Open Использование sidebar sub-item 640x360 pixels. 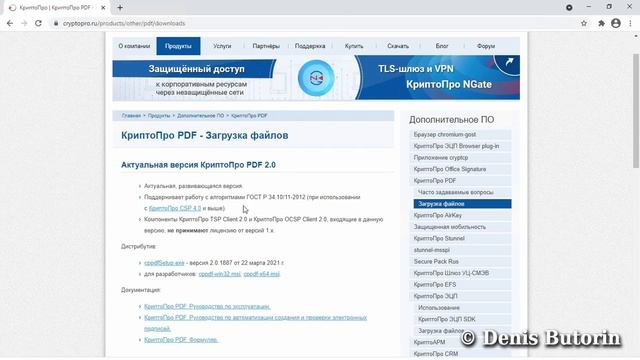[462, 308]
